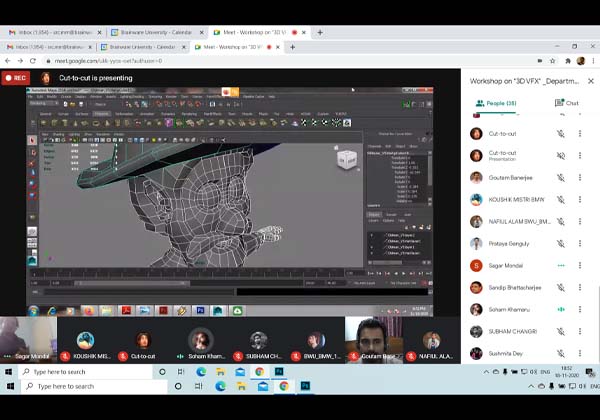The width and height of the screenshot is (600, 420).
Task: Click muted mic tile icon beside KOUSHIK MIS...
Action: (65, 356)
